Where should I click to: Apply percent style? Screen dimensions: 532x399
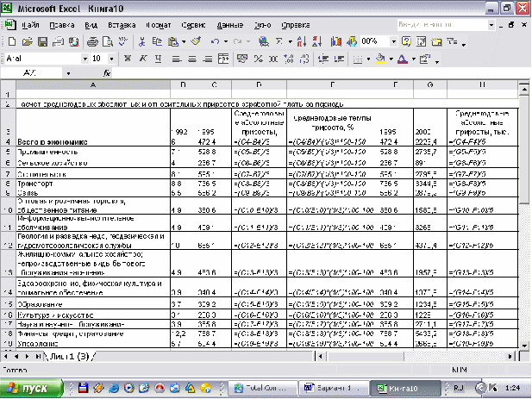[258, 59]
